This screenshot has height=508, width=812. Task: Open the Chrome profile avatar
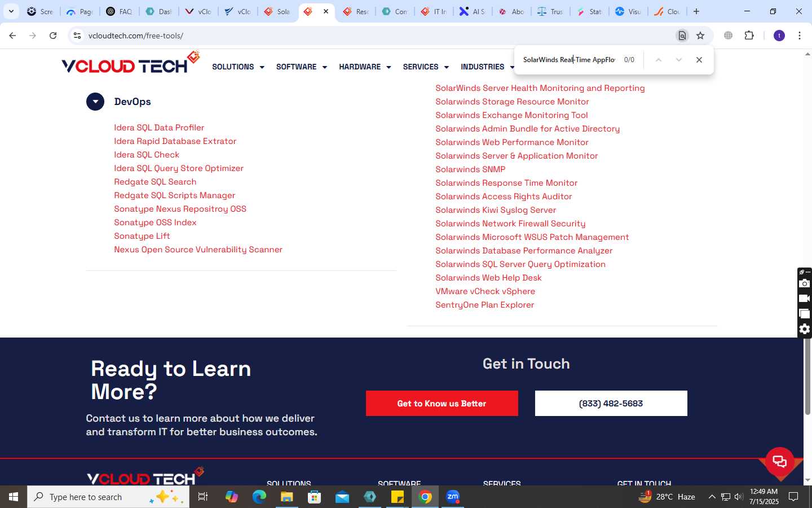pyautogui.click(x=779, y=36)
